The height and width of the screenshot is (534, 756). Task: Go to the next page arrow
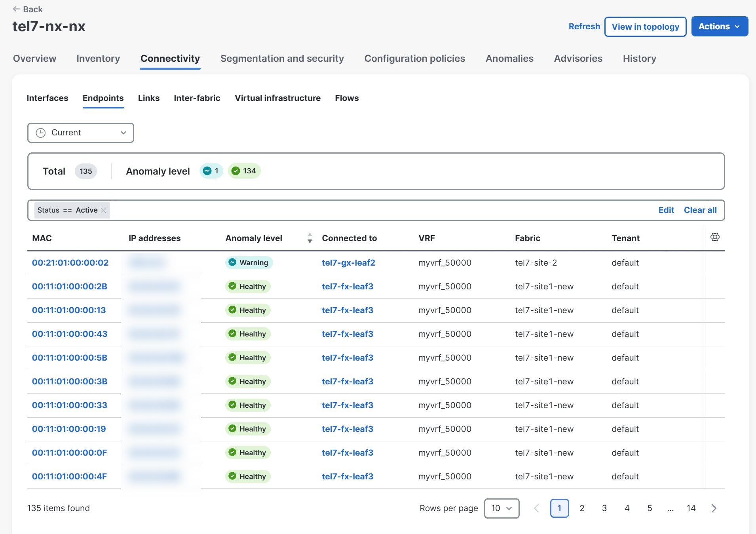pyautogui.click(x=714, y=508)
